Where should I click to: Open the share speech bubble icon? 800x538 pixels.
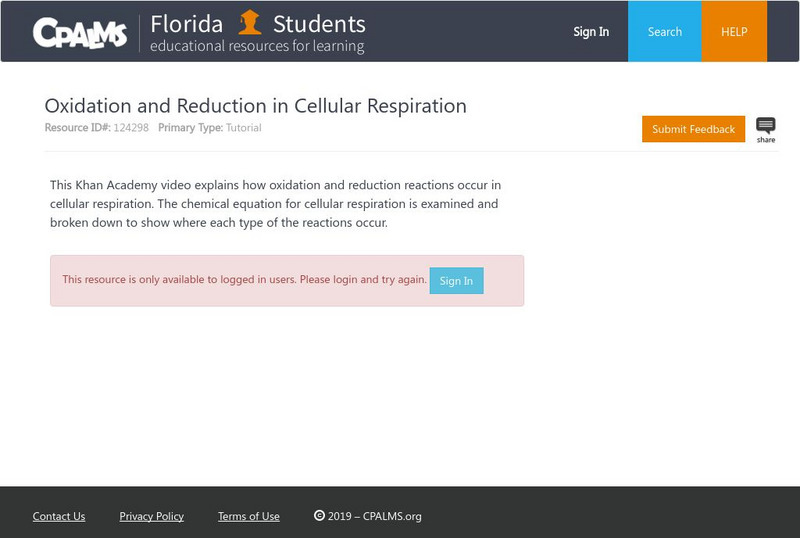pyautogui.click(x=766, y=127)
